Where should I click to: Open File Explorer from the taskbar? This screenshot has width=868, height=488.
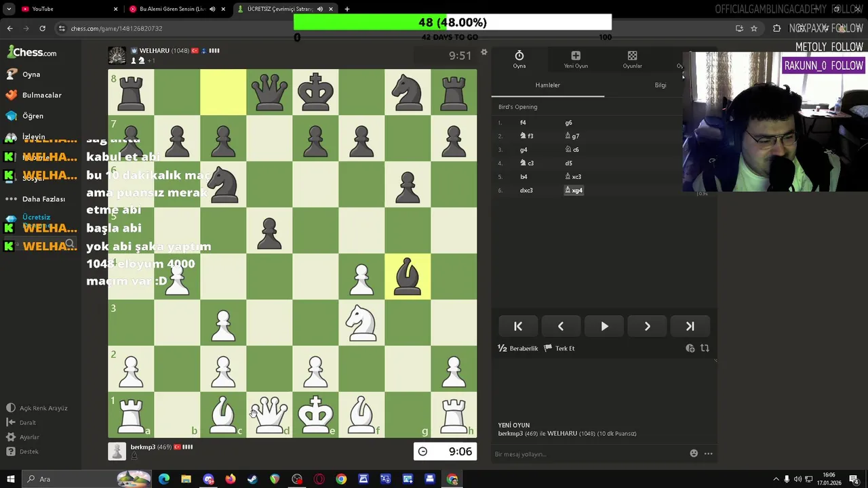tap(186, 479)
